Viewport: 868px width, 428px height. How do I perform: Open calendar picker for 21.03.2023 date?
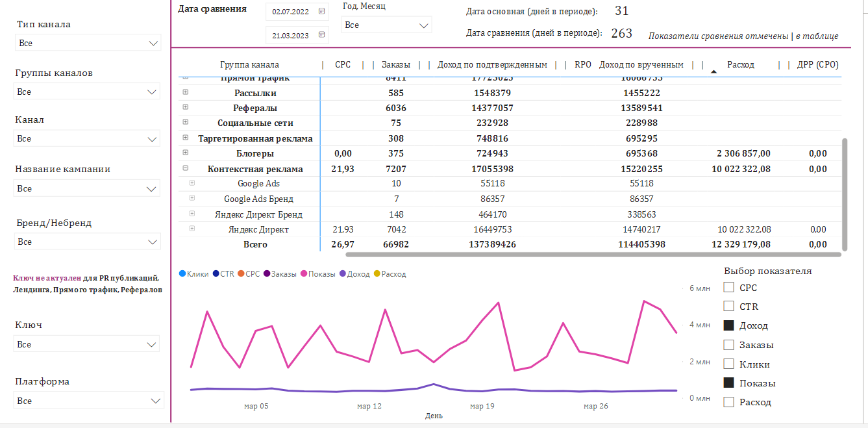(x=321, y=36)
